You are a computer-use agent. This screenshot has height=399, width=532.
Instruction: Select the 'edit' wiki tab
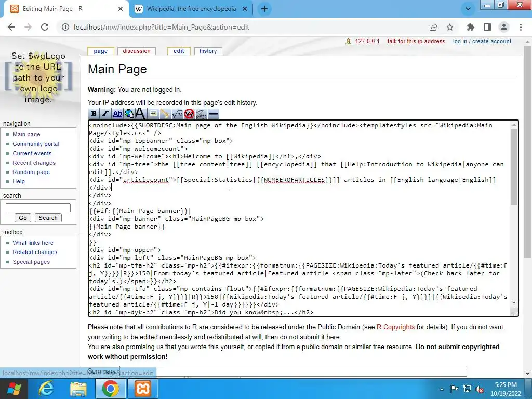pyautogui.click(x=179, y=51)
